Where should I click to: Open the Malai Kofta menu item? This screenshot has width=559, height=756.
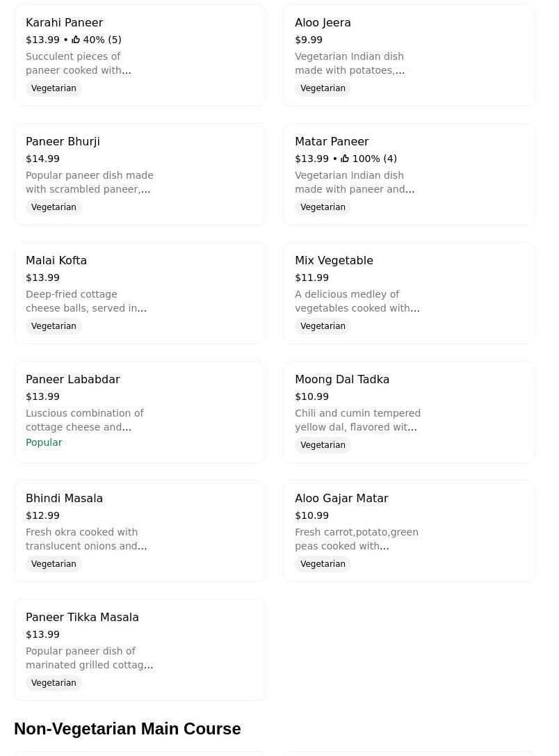pyautogui.click(x=140, y=293)
